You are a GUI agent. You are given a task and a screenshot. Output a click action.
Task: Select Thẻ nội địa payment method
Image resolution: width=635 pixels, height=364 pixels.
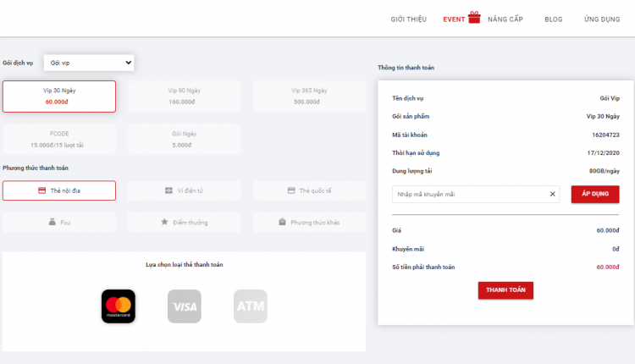[59, 190]
